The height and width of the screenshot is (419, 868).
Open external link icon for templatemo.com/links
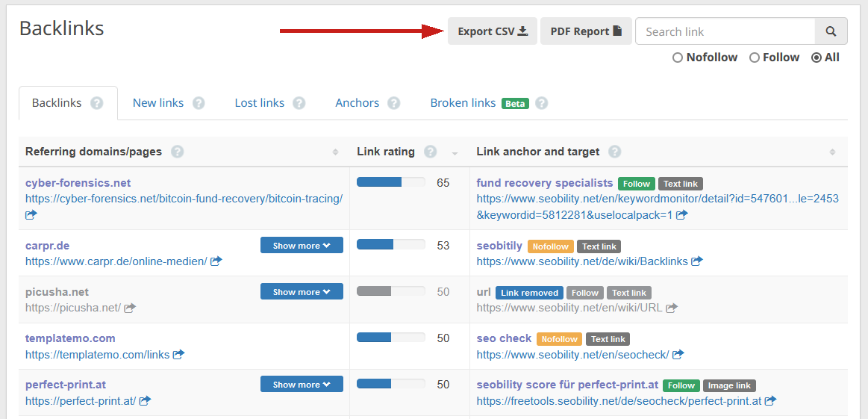(x=178, y=353)
